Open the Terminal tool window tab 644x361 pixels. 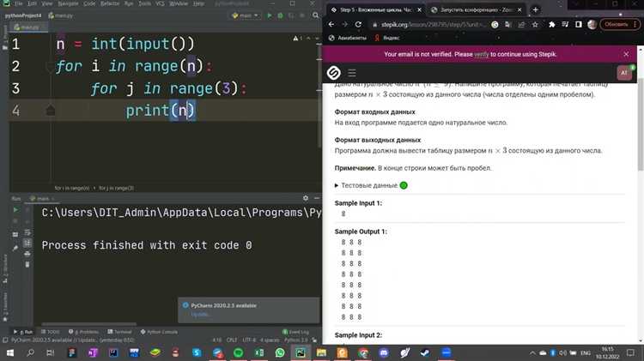click(119, 332)
